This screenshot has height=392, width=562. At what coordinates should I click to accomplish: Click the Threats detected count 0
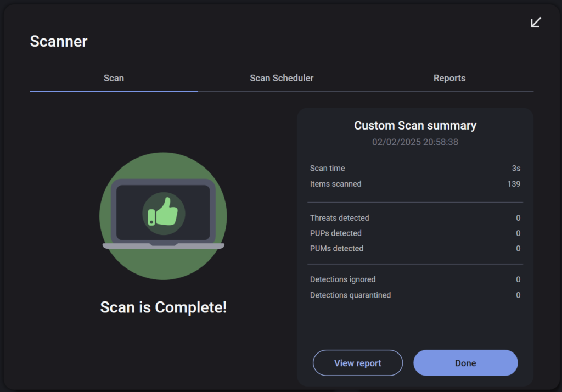pyautogui.click(x=518, y=218)
